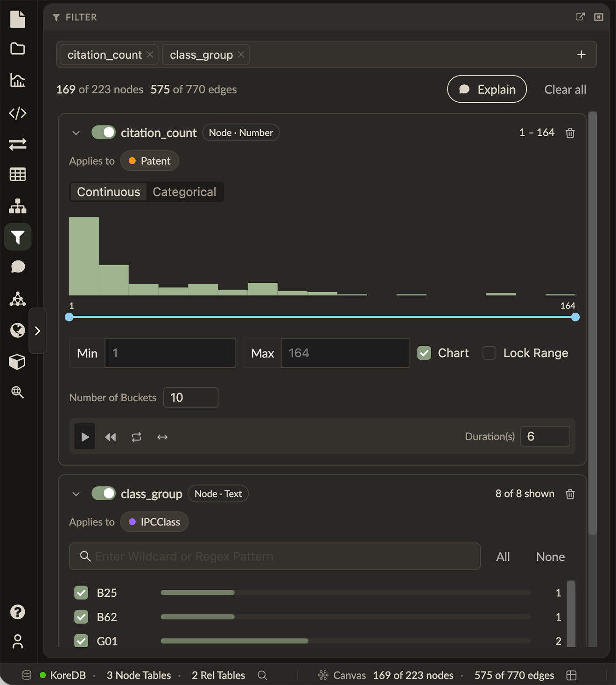Toggle the citation_count filter switch
Viewport: 616px width, 685px height.
coord(104,133)
